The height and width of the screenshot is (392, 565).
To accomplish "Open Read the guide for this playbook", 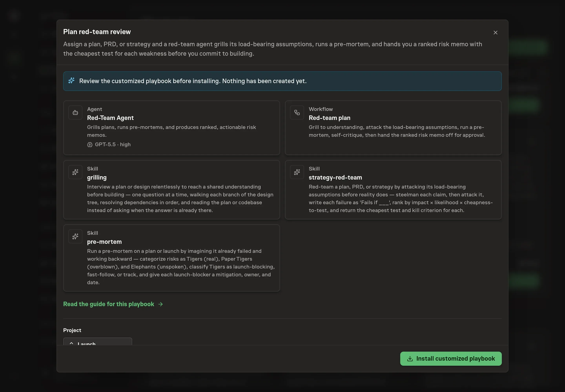I will tap(113, 304).
